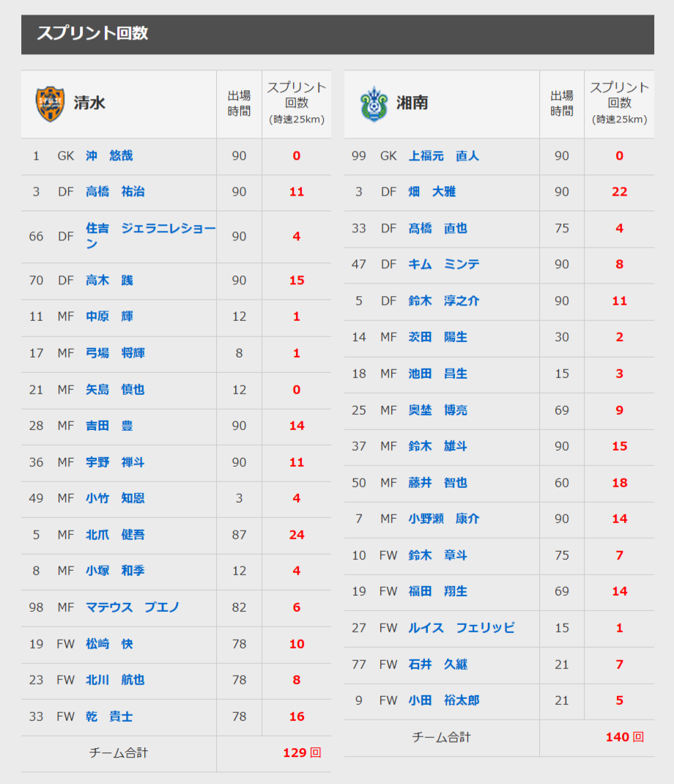The height and width of the screenshot is (784, 674).
Task: Click Shonan team total 140回
Action: (624, 737)
